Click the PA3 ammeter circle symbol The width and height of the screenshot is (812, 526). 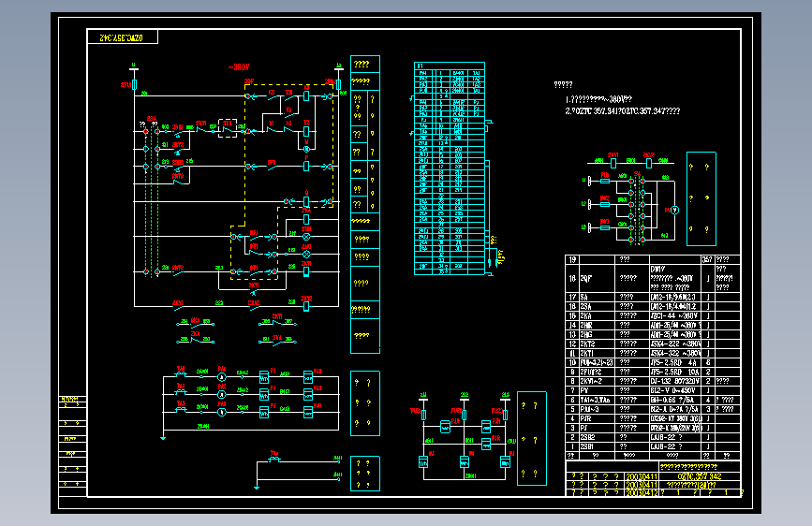(x=222, y=412)
